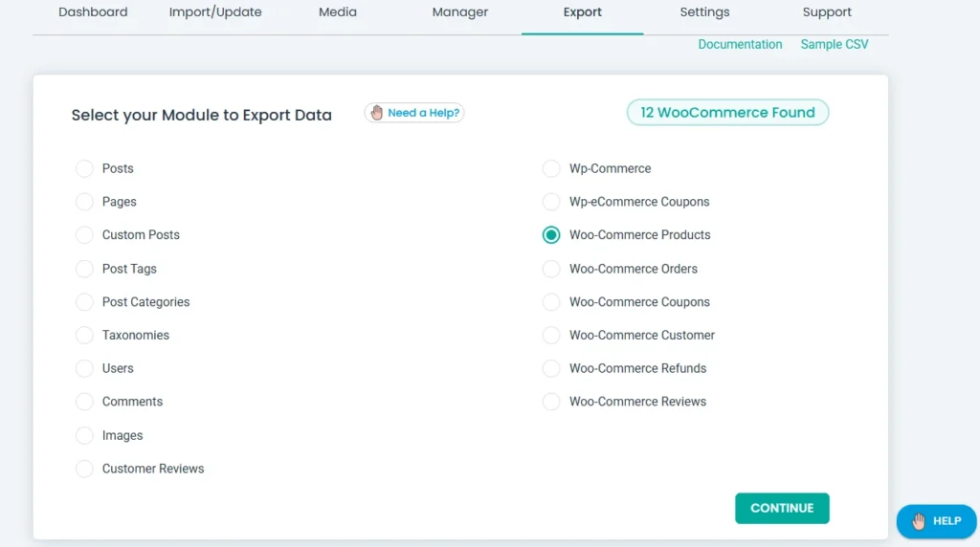Viewport: 980px width, 547px height.
Task: Switch to Import/Update tab
Action: click(x=215, y=11)
